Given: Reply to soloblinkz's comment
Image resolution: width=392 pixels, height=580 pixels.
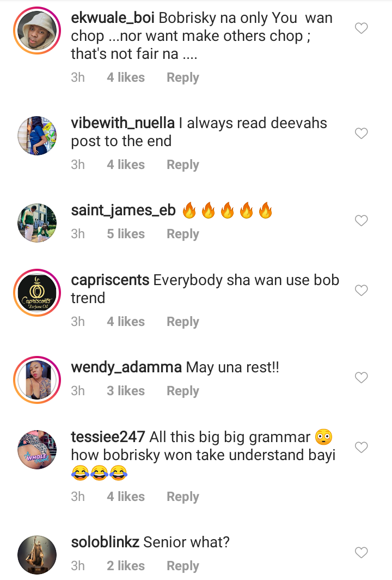Looking at the screenshot, I should coord(183,566).
